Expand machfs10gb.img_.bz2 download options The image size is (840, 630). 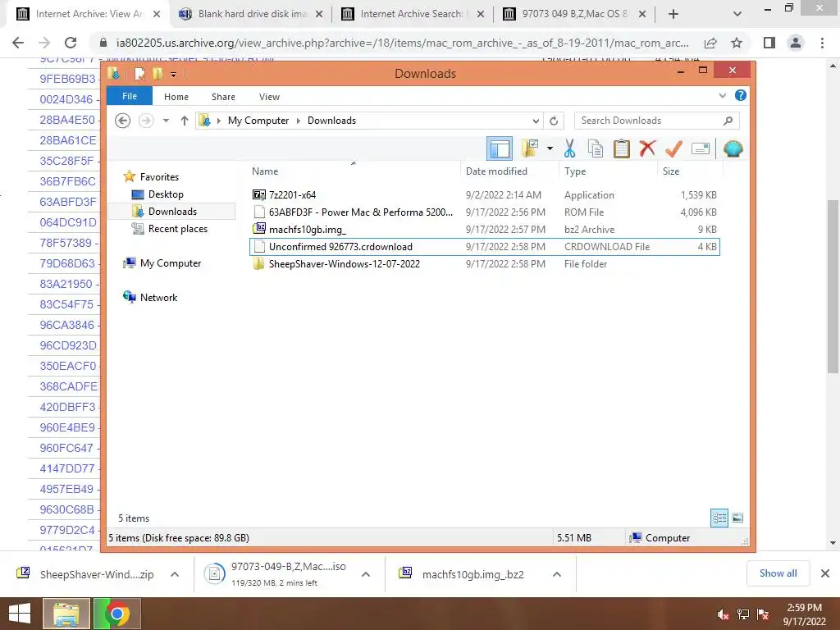click(x=557, y=574)
